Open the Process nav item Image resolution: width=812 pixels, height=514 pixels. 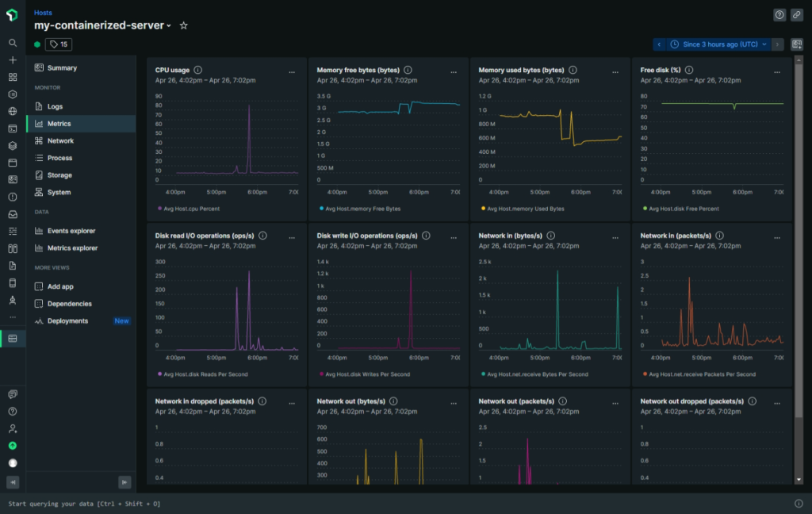coord(82,158)
